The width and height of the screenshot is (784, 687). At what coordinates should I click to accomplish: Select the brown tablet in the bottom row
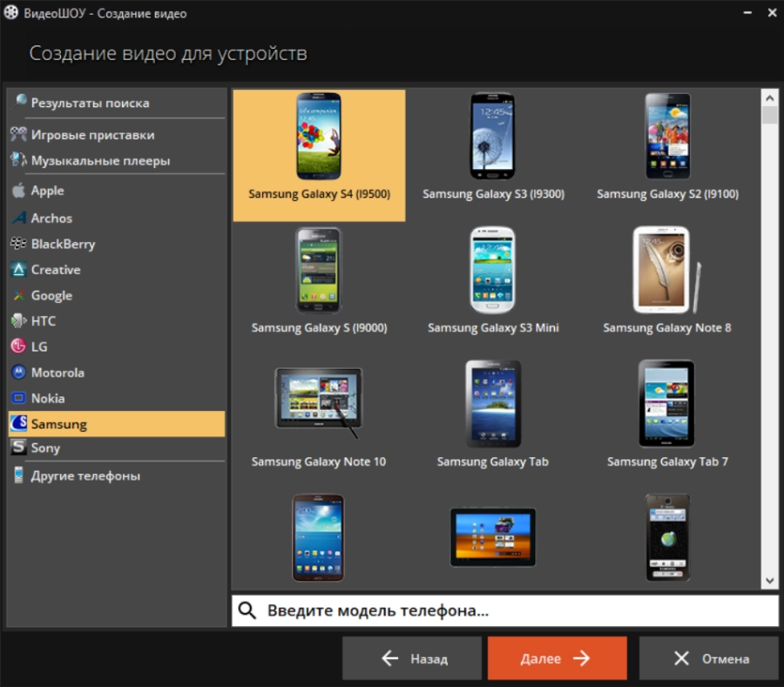[319, 537]
